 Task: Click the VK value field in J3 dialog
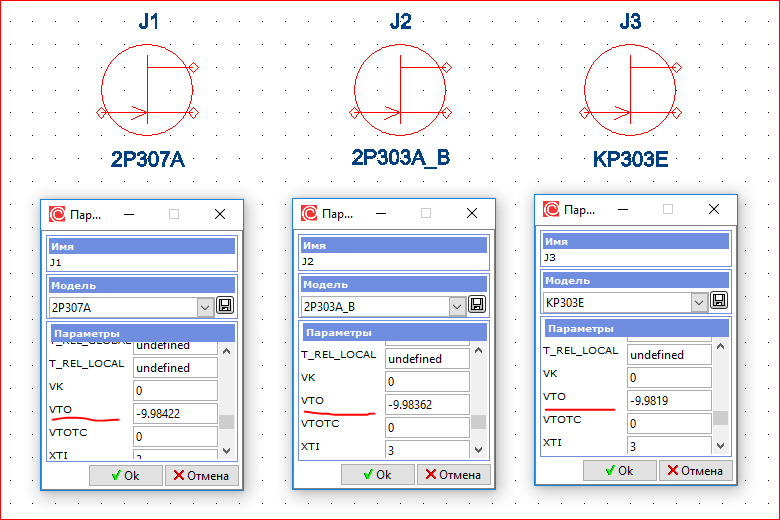tap(669, 378)
